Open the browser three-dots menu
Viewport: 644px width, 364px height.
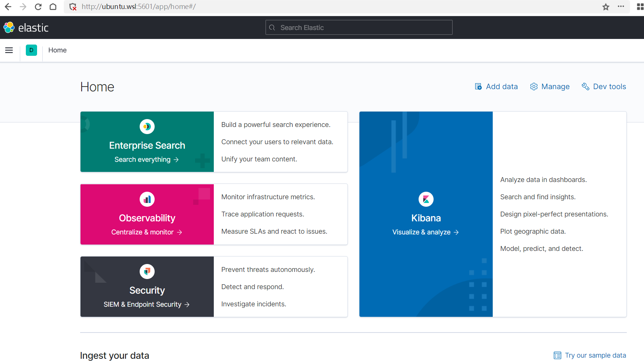621,6
